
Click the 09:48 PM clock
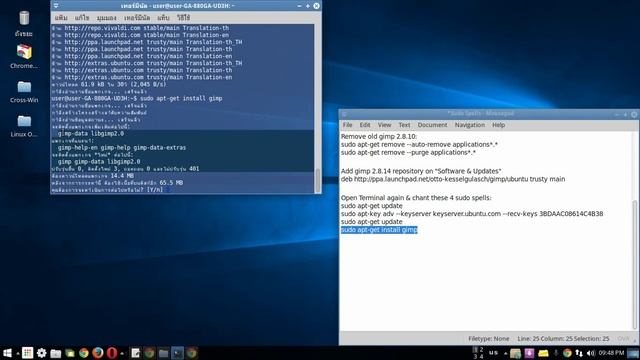pos(611,353)
